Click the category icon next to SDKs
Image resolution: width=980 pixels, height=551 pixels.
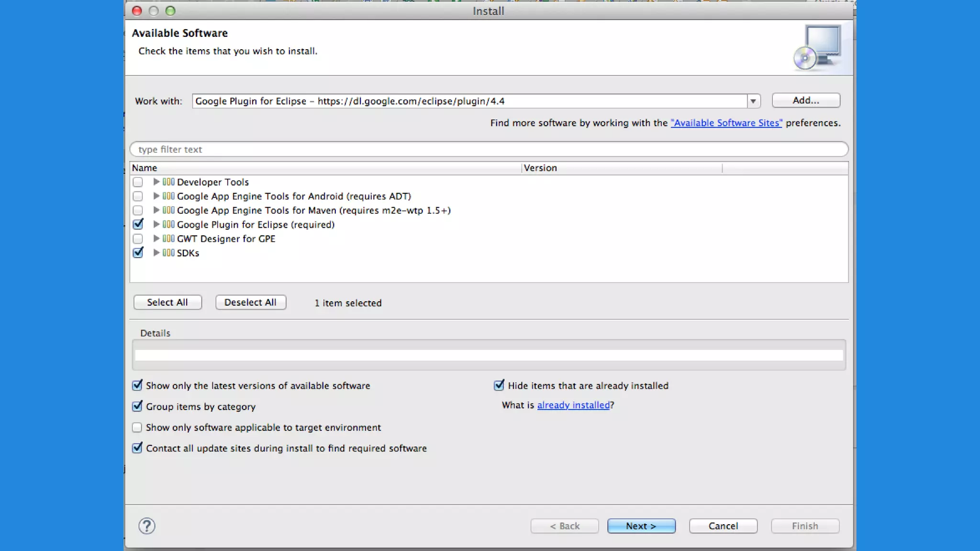coord(168,253)
